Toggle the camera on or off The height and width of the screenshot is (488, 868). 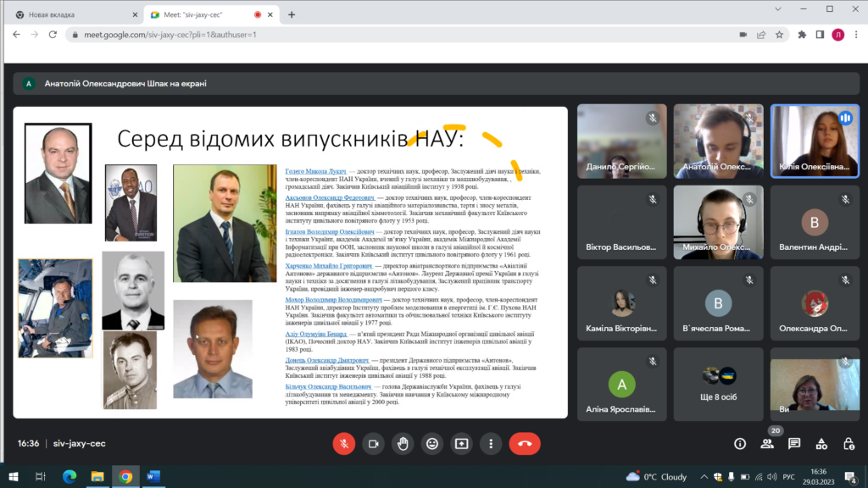click(x=373, y=443)
